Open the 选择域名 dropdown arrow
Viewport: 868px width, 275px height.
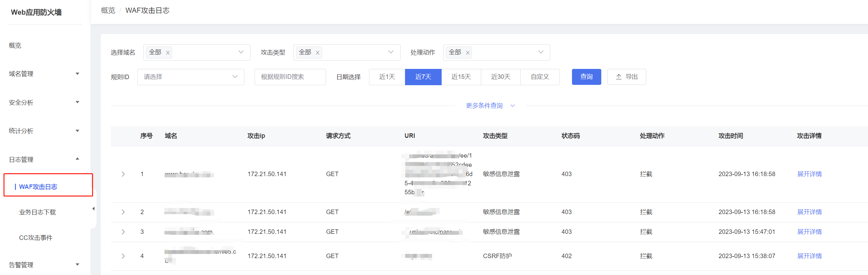click(241, 52)
